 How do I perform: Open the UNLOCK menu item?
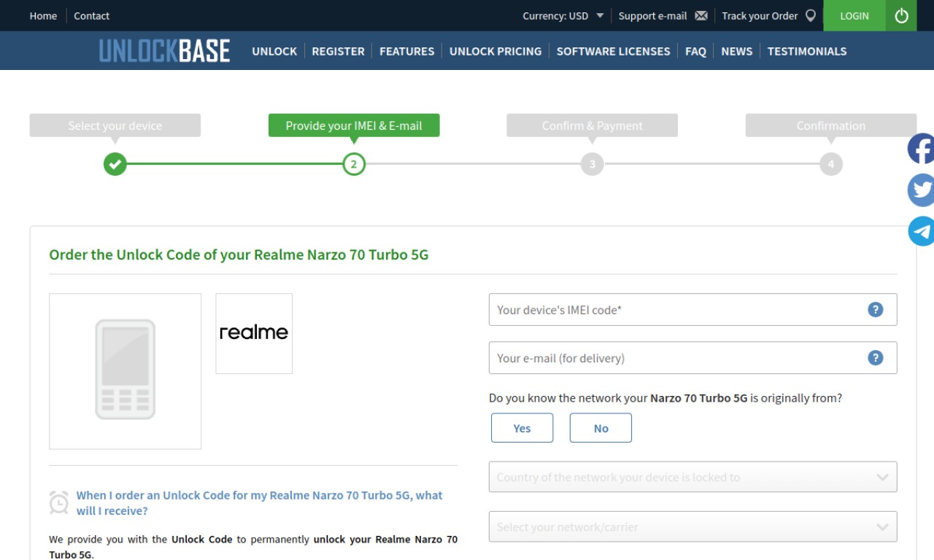274,51
